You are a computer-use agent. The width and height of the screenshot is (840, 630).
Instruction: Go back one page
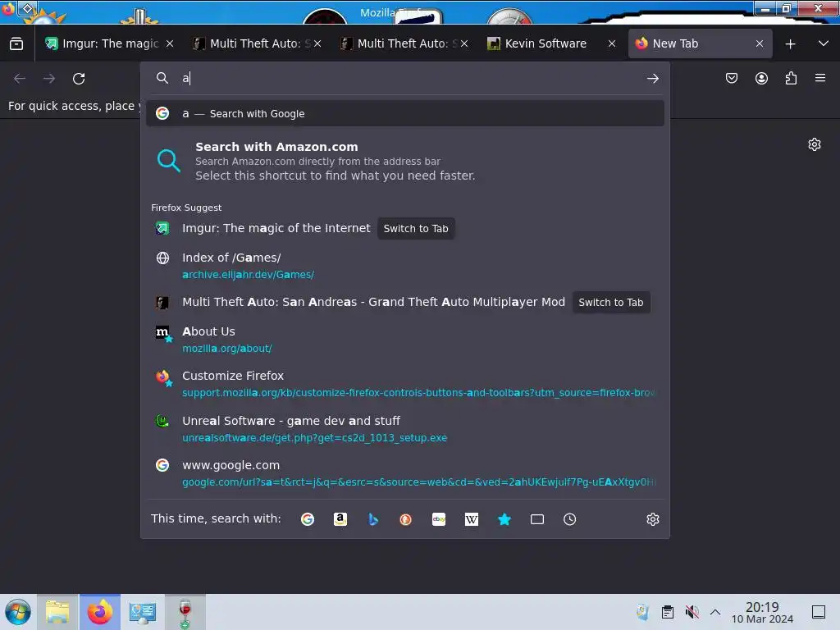tap(20, 78)
